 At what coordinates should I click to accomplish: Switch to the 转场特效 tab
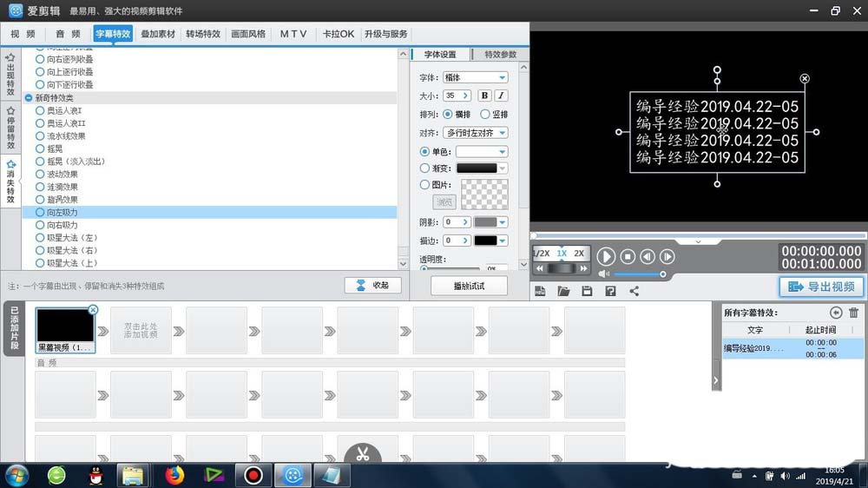pyautogui.click(x=203, y=34)
